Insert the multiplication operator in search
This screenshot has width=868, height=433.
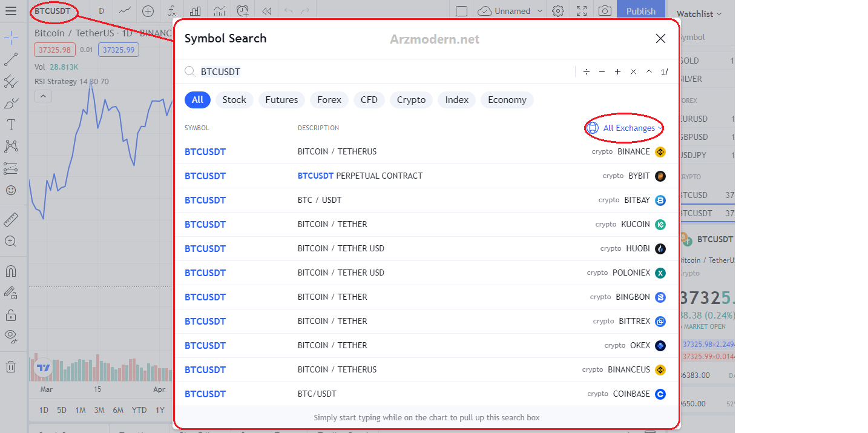coord(633,71)
